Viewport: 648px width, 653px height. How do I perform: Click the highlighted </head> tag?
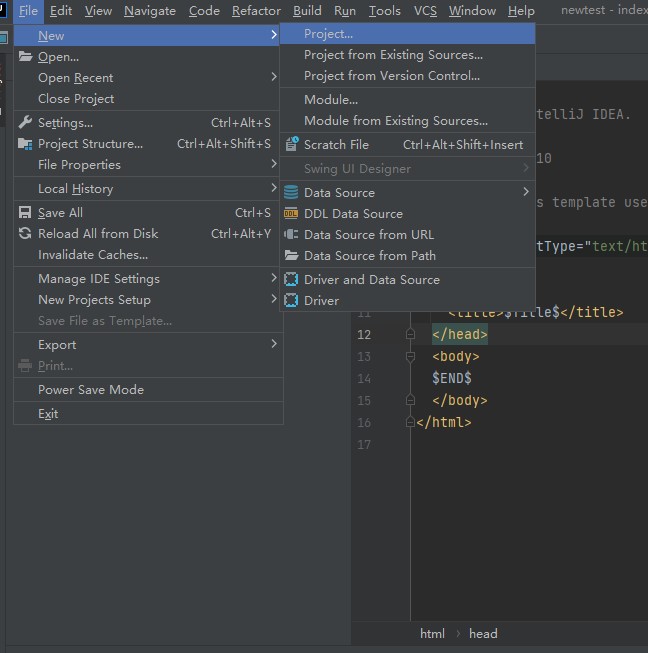(x=460, y=334)
